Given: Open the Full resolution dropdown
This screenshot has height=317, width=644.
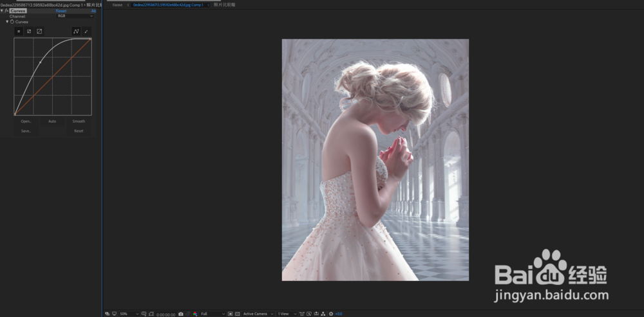Looking at the screenshot, I should (x=213, y=314).
